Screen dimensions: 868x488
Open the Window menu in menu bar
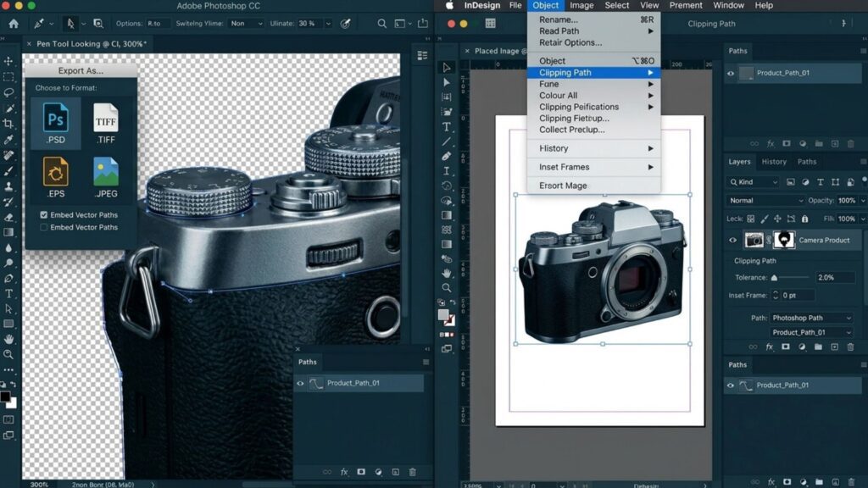point(728,6)
